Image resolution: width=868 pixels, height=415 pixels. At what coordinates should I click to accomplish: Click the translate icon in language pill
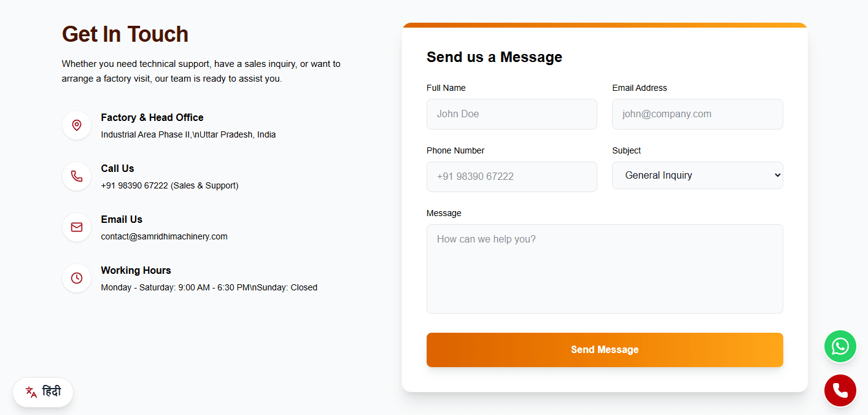click(31, 392)
